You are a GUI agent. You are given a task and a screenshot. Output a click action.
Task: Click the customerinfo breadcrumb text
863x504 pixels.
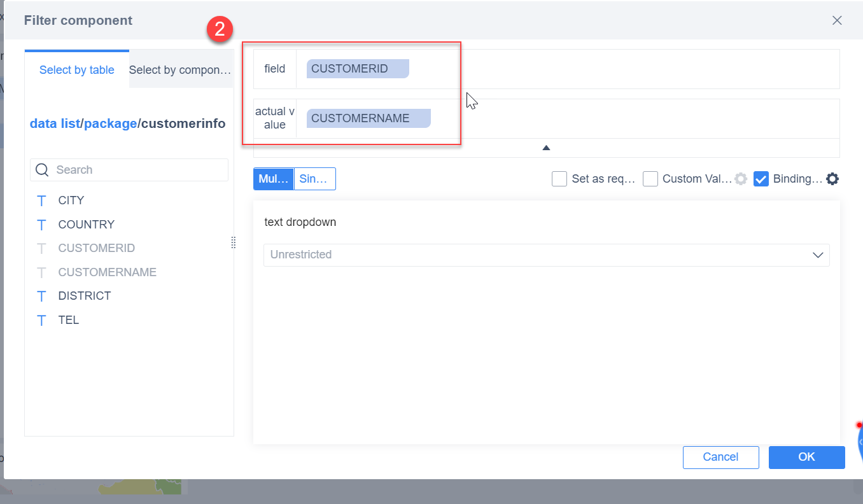click(183, 123)
